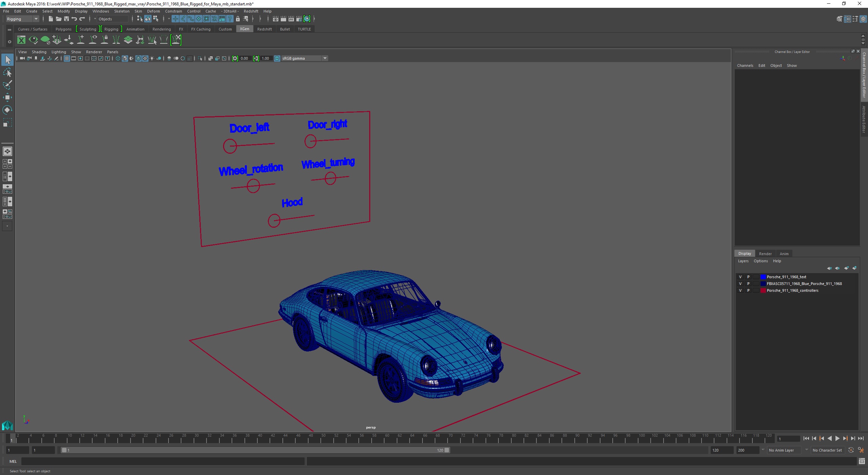This screenshot has height=475, width=868.
Task: Activate the Move tool
Action: [x=7, y=97]
